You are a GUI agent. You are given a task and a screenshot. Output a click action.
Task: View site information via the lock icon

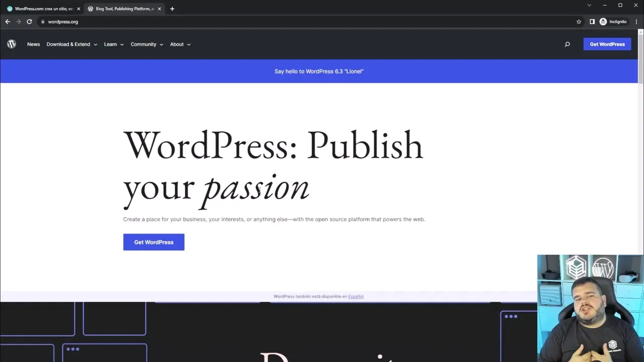tap(43, 22)
